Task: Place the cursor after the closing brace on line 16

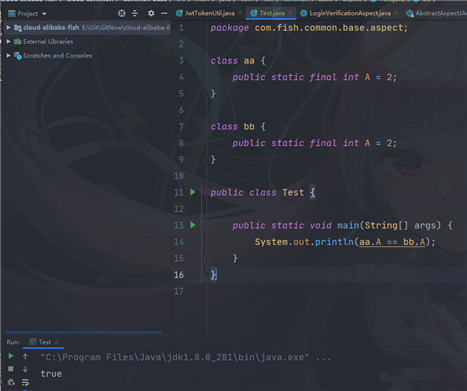Action: tap(217, 275)
